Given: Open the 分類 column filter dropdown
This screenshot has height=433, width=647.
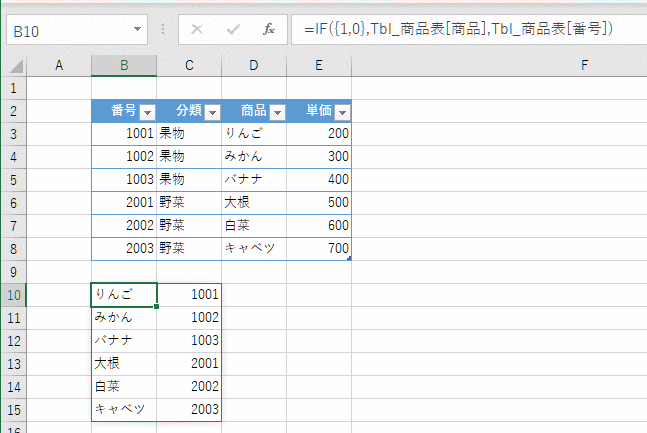Looking at the screenshot, I should pos(212,112).
